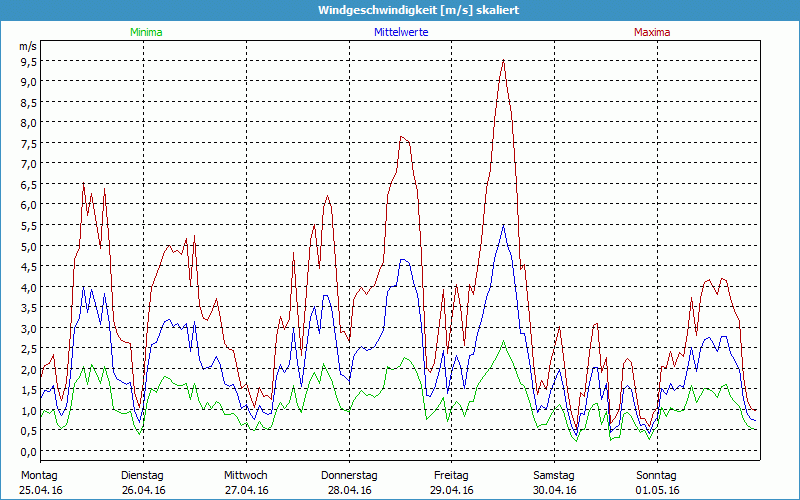Click the 0,5 axis value
The image size is (800, 500).
[28, 431]
